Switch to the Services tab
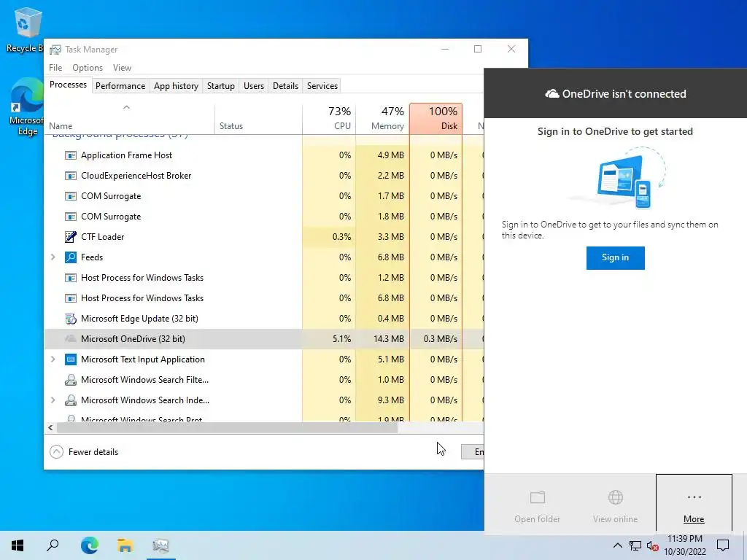This screenshot has width=747, height=560. click(x=322, y=86)
